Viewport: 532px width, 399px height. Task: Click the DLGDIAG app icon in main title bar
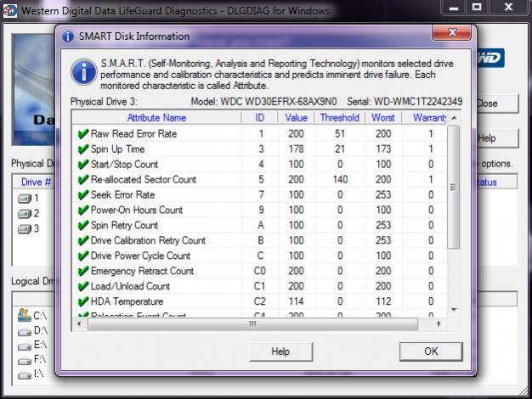10,10
